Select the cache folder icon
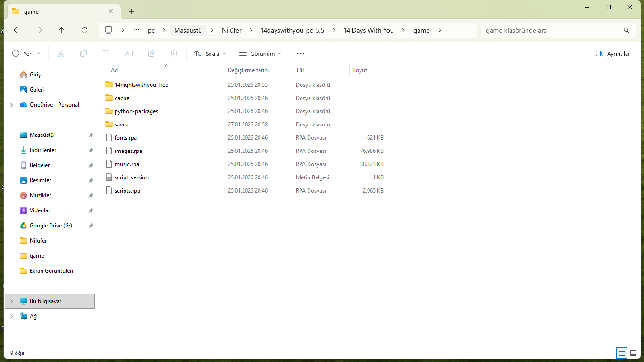 pos(109,98)
